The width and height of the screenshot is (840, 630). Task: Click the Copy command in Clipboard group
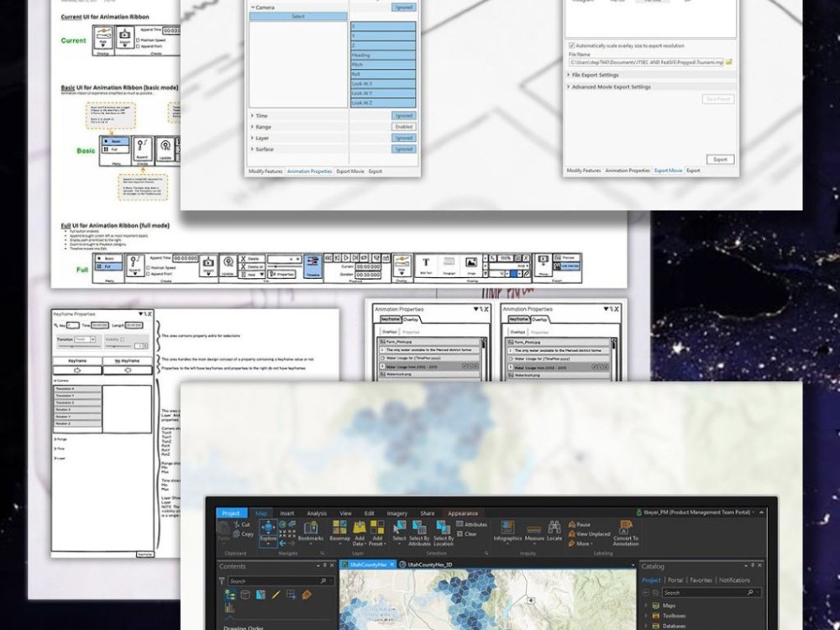[x=244, y=534]
